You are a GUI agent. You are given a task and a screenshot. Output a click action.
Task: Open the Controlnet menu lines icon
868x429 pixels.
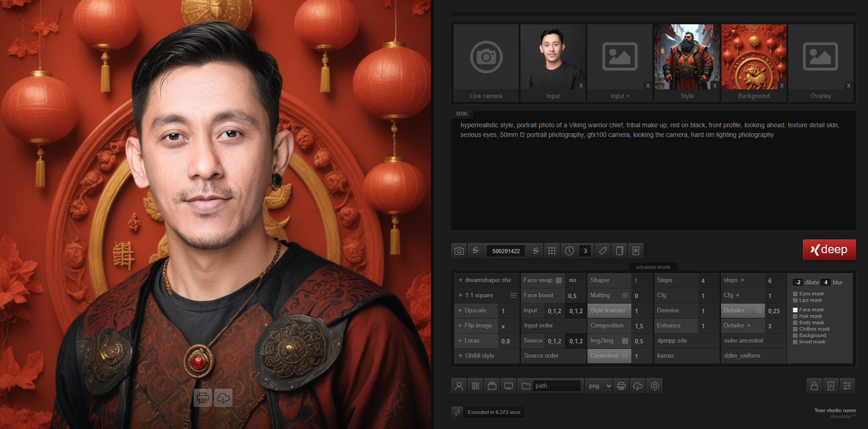[x=625, y=356]
